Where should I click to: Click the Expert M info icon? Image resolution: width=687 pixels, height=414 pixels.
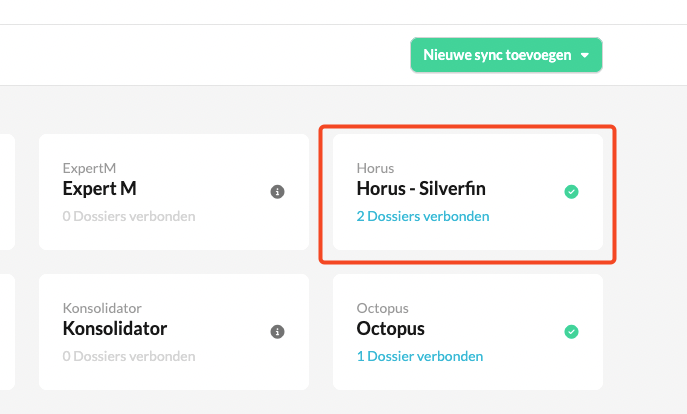(277, 192)
